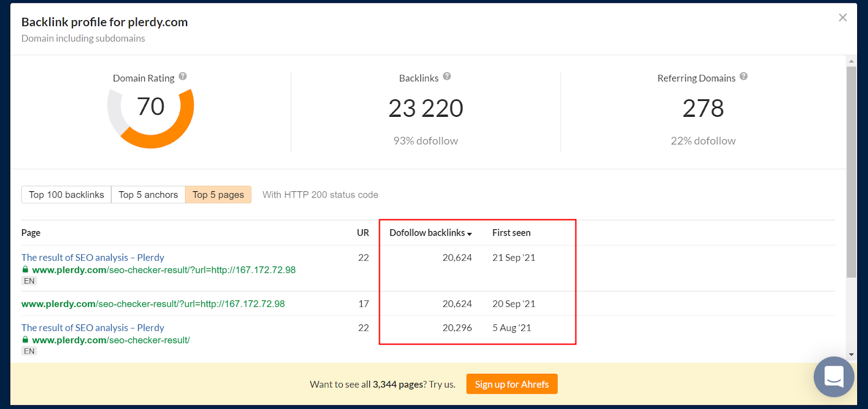The image size is (868, 409).
Task: Click the Page column header
Action: point(31,232)
